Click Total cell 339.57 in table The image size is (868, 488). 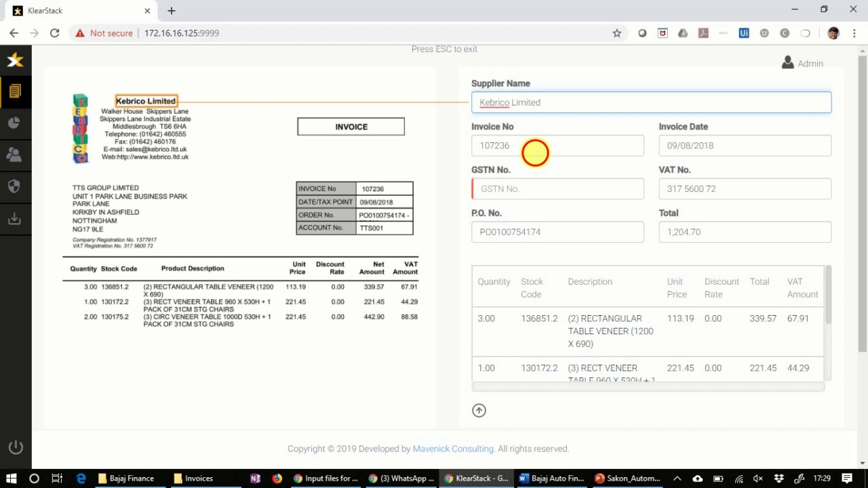pos(763,319)
